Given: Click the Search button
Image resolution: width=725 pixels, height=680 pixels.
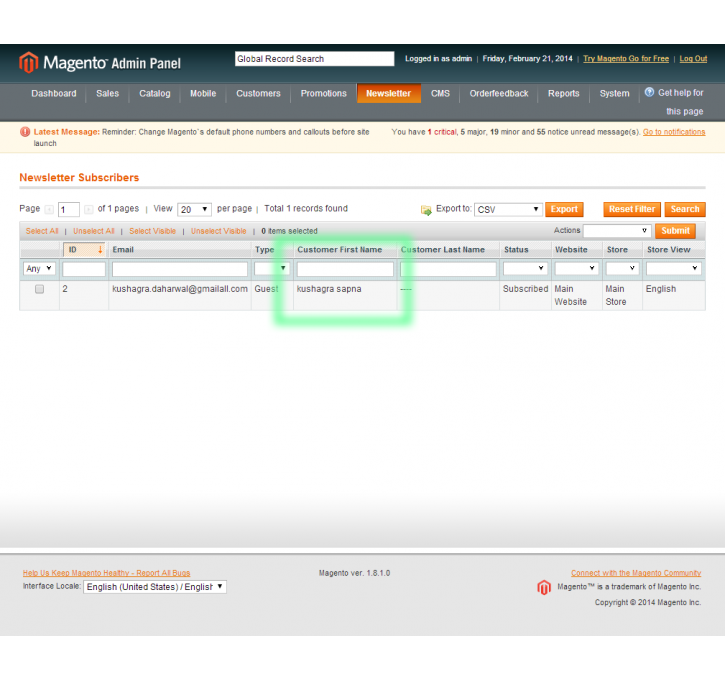Looking at the screenshot, I should (x=685, y=209).
